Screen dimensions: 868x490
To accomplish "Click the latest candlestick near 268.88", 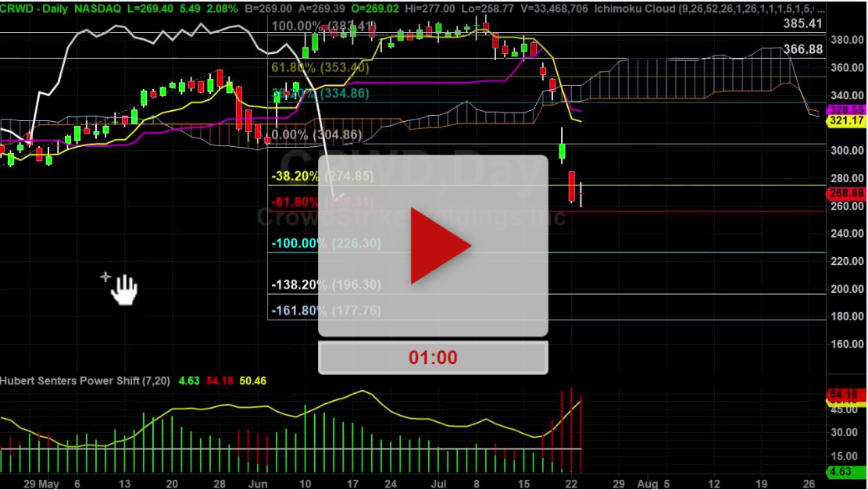I will (580, 195).
